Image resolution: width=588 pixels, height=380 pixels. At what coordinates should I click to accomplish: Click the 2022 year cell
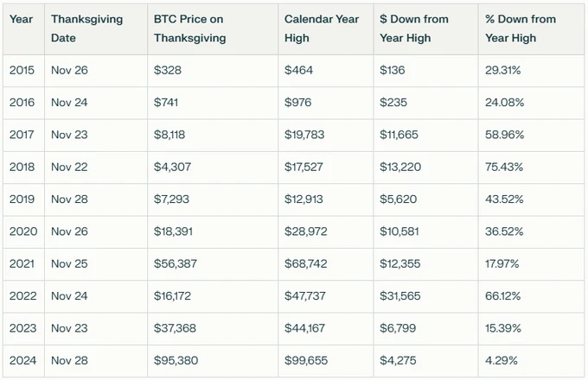click(22, 296)
